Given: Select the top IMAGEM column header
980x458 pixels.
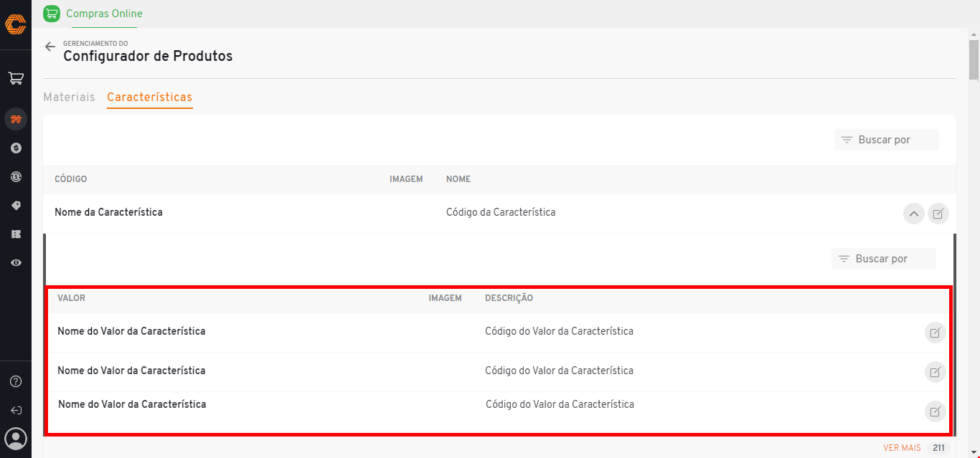Looking at the screenshot, I should tap(406, 179).
